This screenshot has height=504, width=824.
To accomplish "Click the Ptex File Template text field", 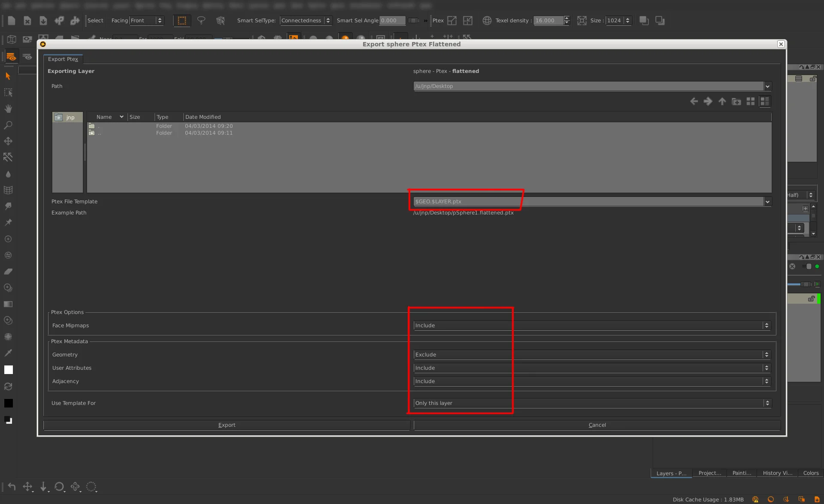I will click(588, 202).
